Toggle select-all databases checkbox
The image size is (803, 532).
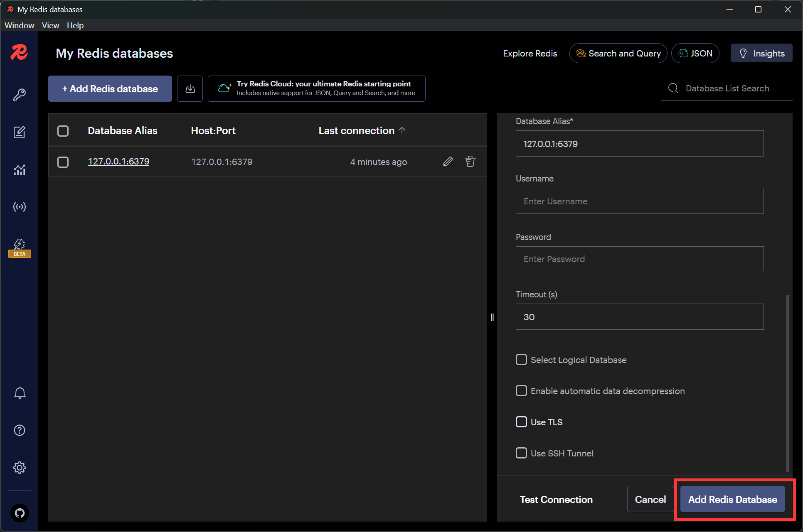click(x=63, y=131)
